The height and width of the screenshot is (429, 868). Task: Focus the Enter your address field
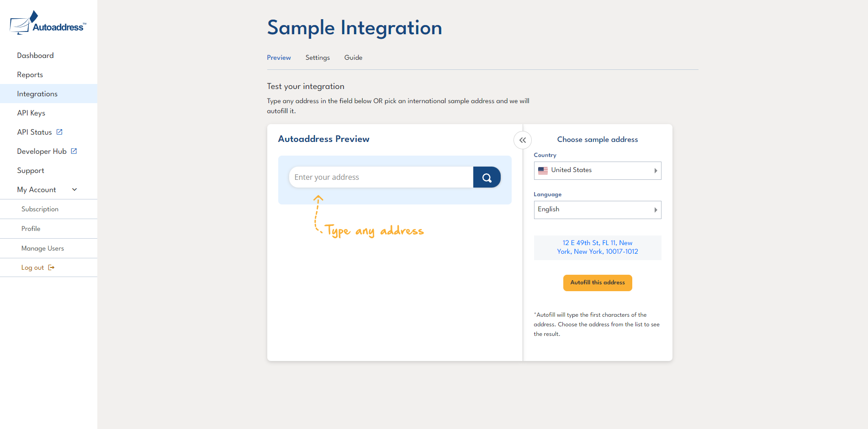pos(381,177)
